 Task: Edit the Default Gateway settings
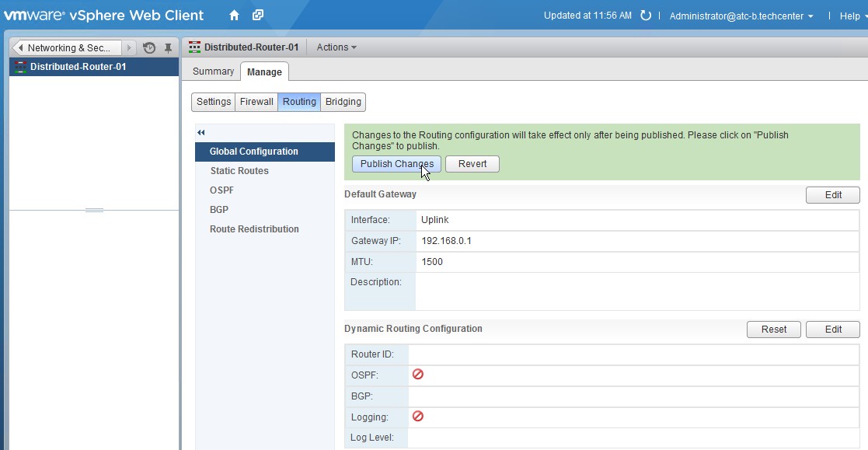[x=832, y=194]
